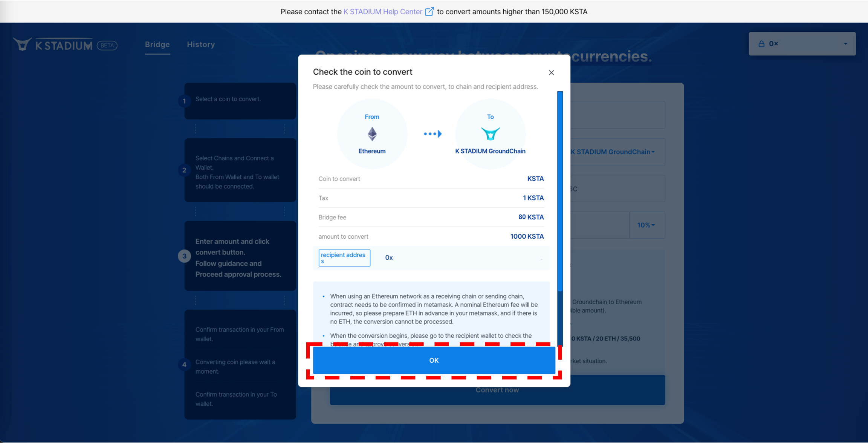The width and height of the screenshot is (868, 443).
Task: Click the BETA badge next to logo
Action: pos(107,45)
